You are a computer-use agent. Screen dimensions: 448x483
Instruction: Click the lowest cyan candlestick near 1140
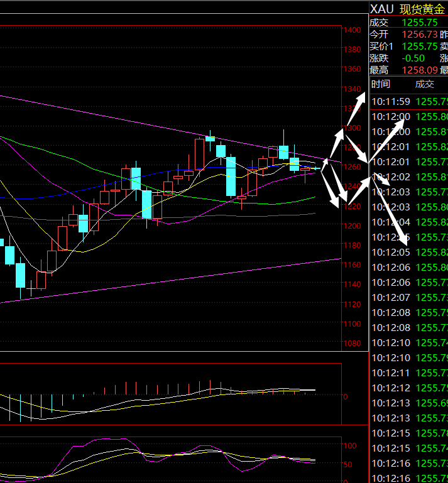20,275
